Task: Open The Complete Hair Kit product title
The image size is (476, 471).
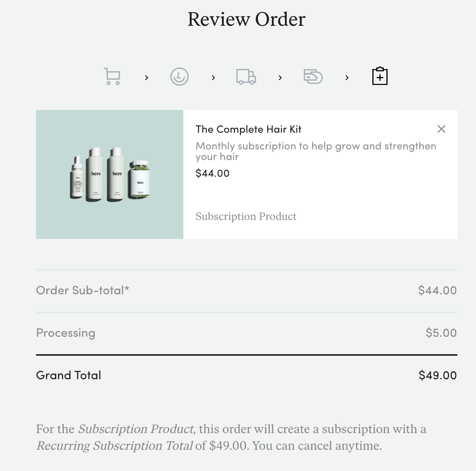Action: tap(248, 129)
